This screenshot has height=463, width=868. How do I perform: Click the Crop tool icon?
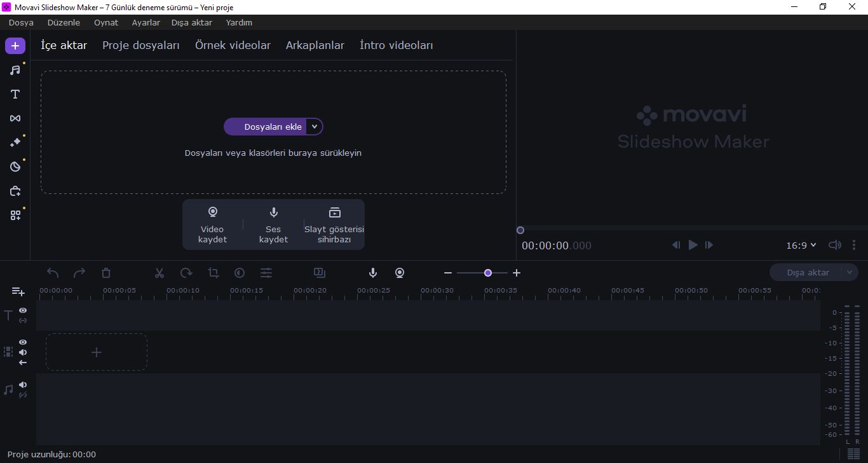point(213,273)
